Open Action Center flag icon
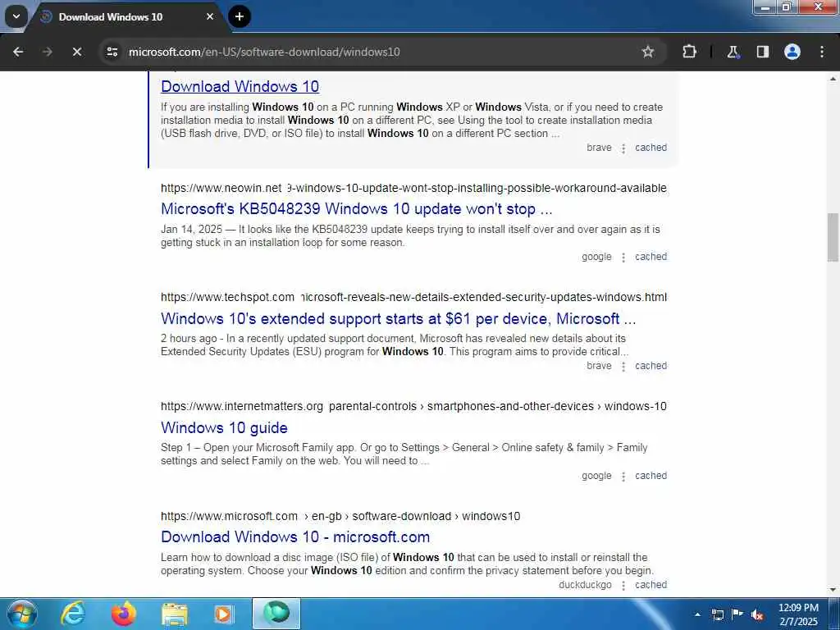 tap(737, 614)
